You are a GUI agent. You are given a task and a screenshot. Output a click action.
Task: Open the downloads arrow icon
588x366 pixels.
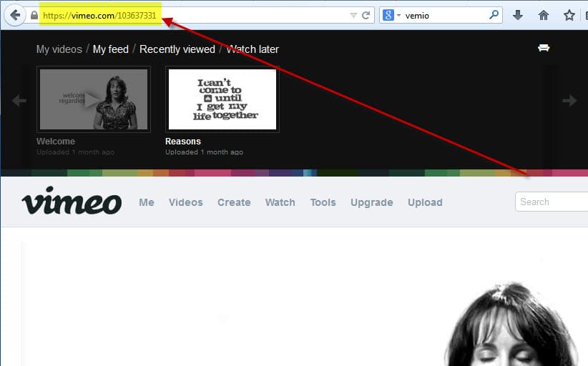pyautogui.click(x=518, y=15)
